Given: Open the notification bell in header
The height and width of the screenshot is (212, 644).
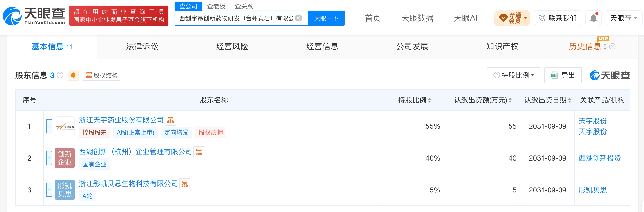Looking at the screenshot, I should click(593, 18).
